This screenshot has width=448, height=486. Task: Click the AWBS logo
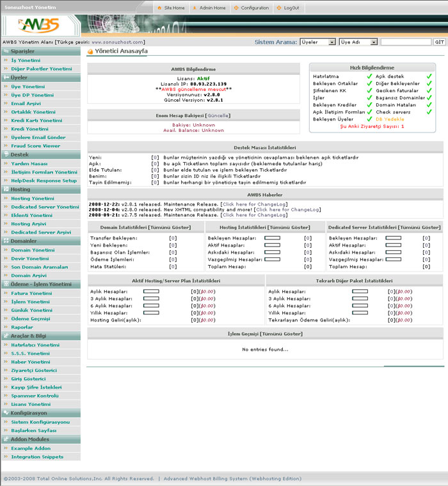pos(38,26)
